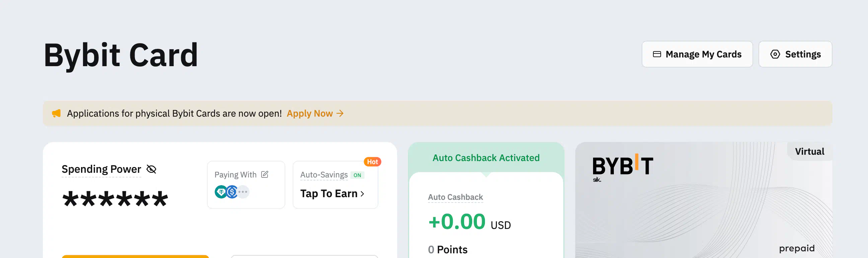Expand Tap To Earn chevron
868x258 pixels.
click(362, 194)
